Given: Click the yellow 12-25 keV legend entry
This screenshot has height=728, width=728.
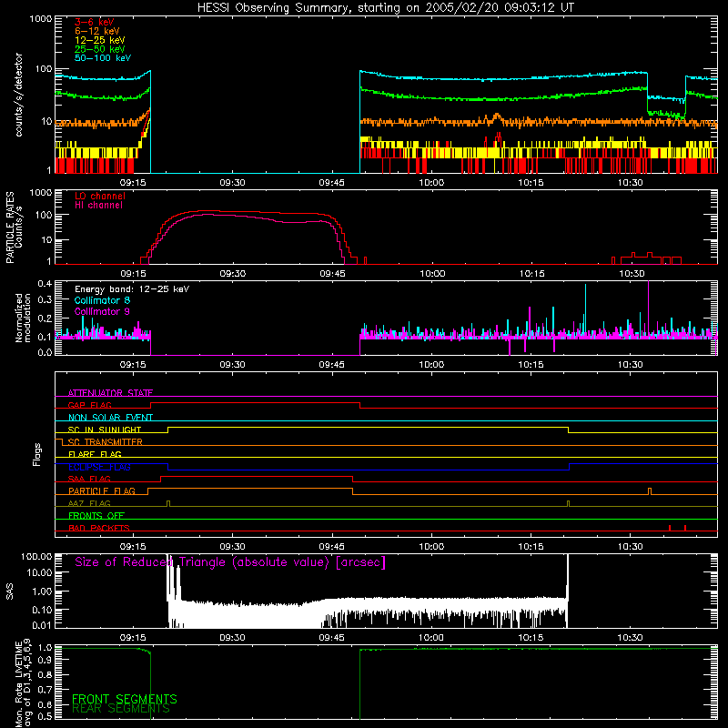Looking at the screenshot, I should point(99,40).
